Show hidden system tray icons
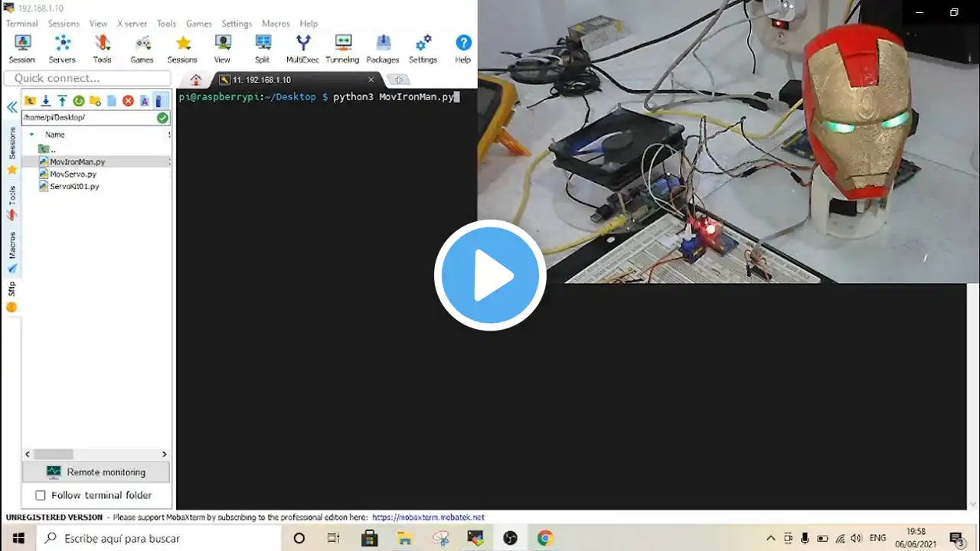The width and height of the screenshot is (980, 551). [x=770, y=538]
